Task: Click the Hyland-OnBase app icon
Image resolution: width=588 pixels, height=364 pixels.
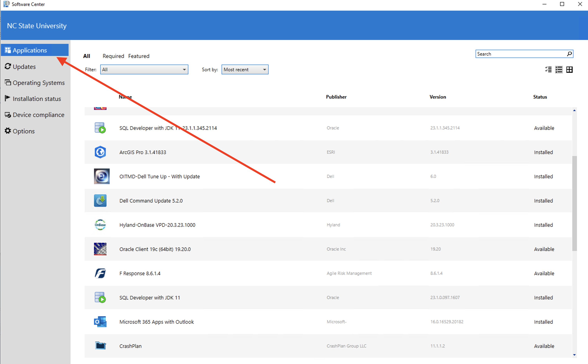Action: click(100, 225)
